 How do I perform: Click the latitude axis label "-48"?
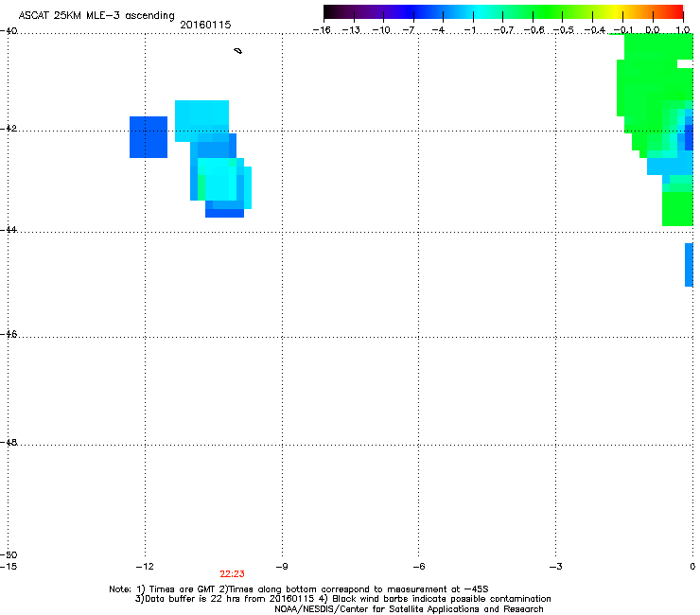9,442
